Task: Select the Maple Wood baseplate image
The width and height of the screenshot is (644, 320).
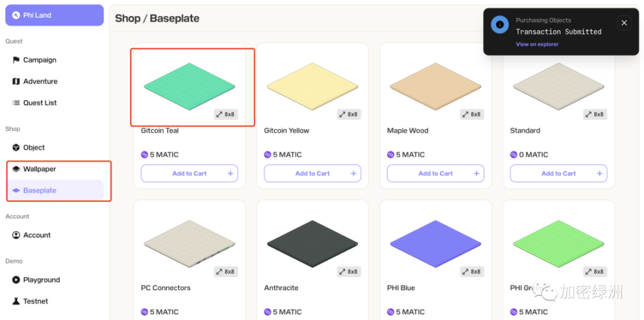Action: tap(435, 86)
